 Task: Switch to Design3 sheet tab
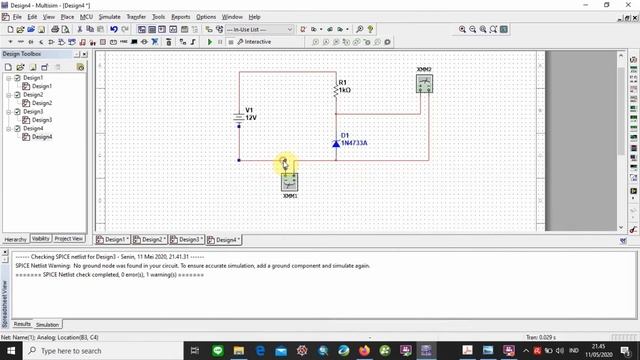pyautogui.click(x=187, y=240)
